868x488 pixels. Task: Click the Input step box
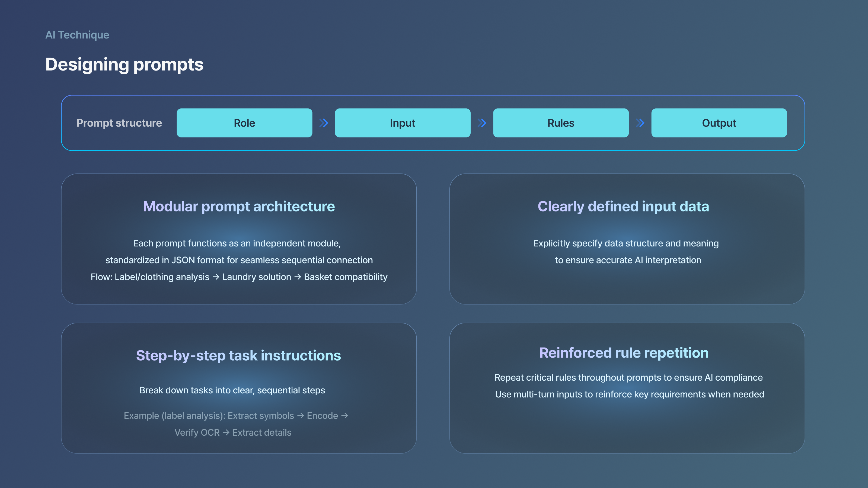click(x=402, y=123)
